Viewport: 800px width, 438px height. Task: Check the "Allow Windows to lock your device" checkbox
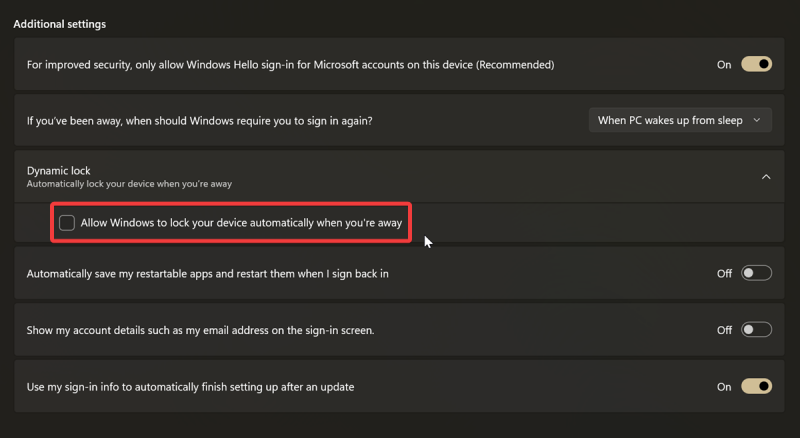pos(67,223)
